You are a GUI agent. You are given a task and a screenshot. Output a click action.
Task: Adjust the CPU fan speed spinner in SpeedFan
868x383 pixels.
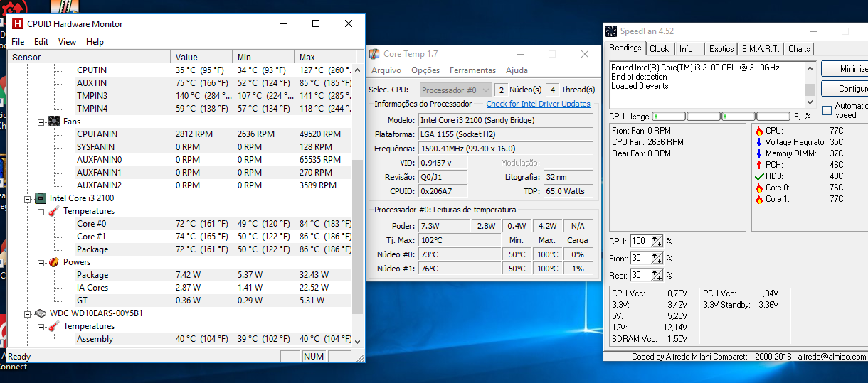[657, 241]
